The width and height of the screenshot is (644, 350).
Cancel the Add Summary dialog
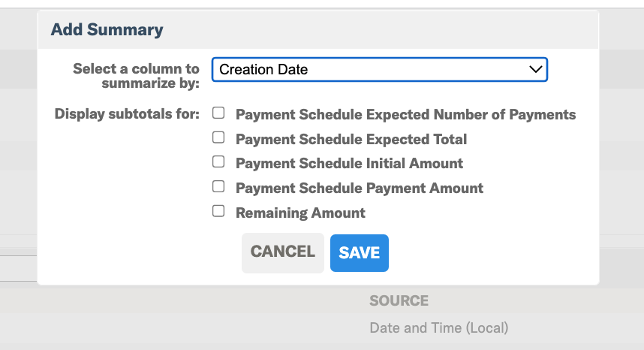[282, 252]
